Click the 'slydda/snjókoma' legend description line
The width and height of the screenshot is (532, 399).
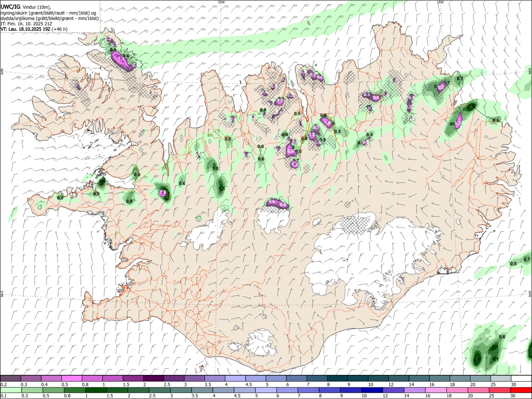pyautogui.click(x=49, y=18)
